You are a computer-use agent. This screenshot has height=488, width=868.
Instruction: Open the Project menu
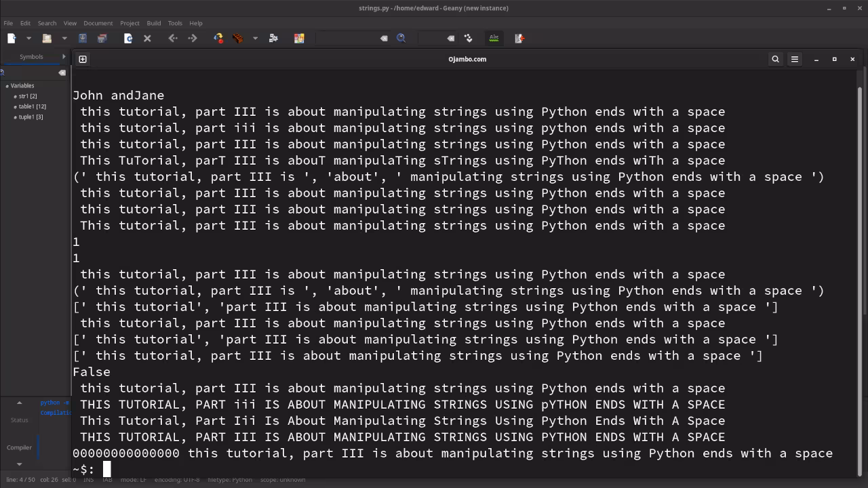[130, 23]
